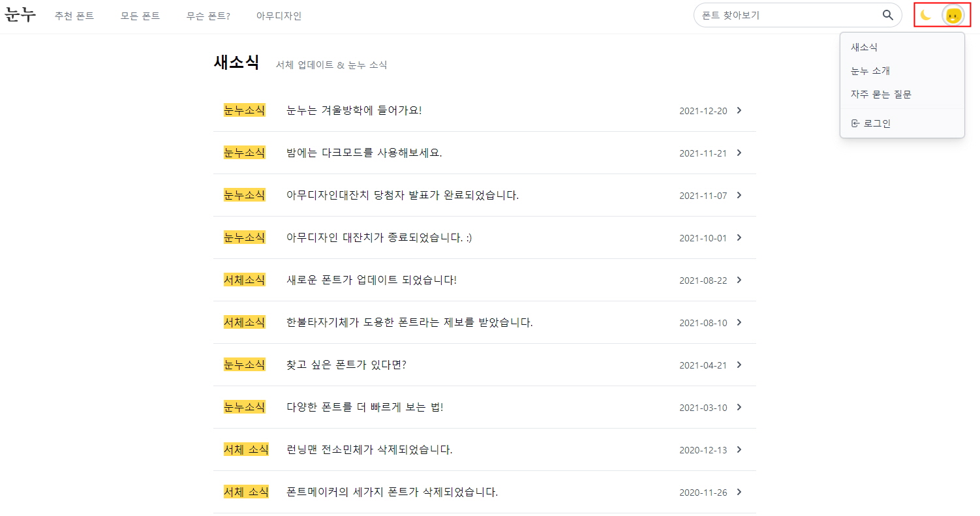Click the 로그인 link
The height and width of the screenshot is (516, 980).
pyautogui.click(x=875, y=123)
